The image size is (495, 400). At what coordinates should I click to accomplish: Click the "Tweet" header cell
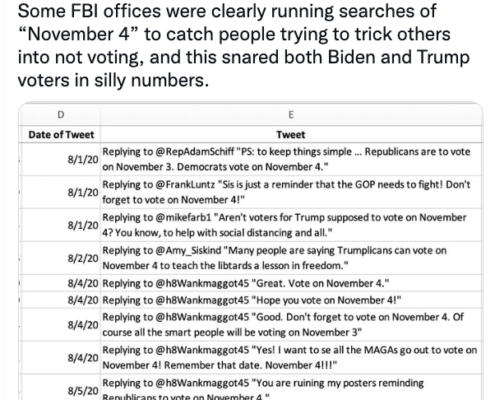pyautogui.click(x=291, y=134)
